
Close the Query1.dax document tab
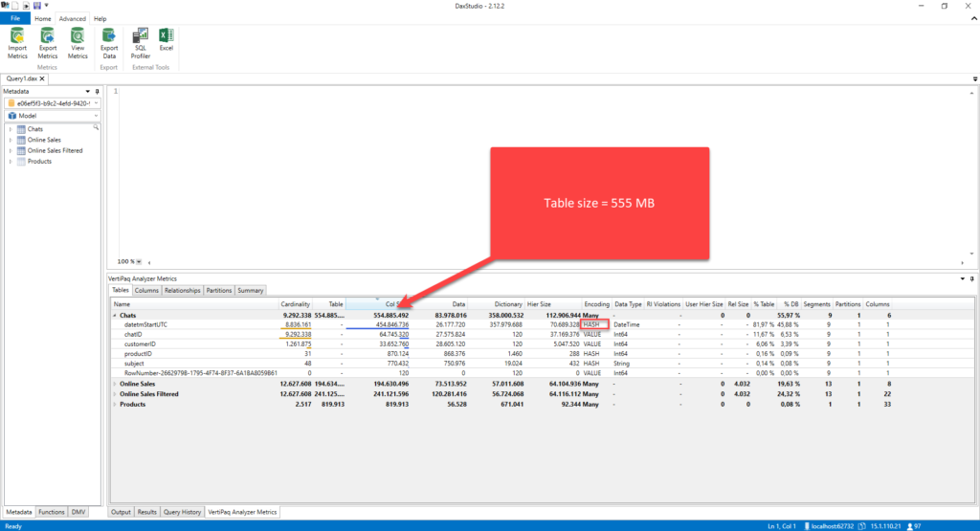click(42, 78)
